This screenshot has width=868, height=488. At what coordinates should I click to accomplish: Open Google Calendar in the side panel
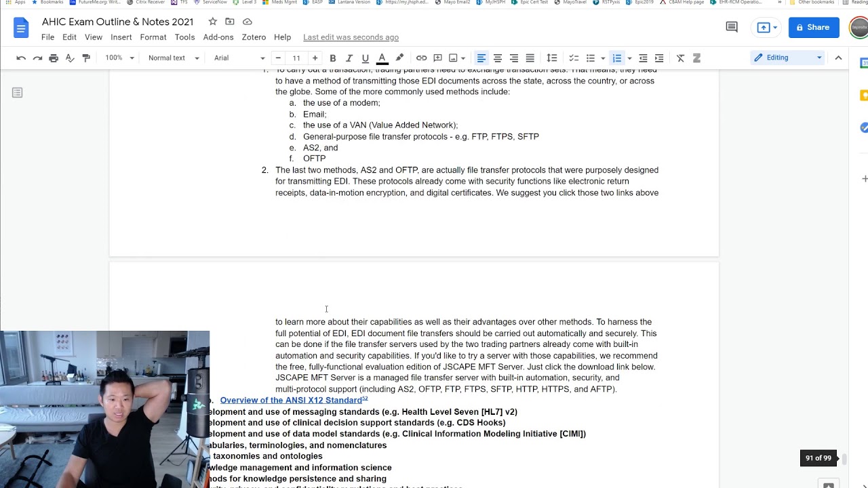(864, 63)
